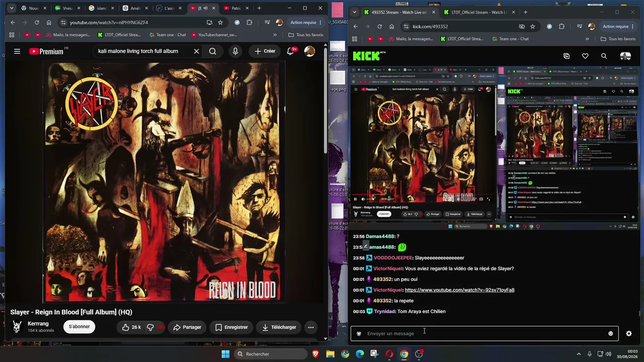Open Microsoft Edge from the taskbar
This screenshot has width=644, height=362.
tap(360, 354)
